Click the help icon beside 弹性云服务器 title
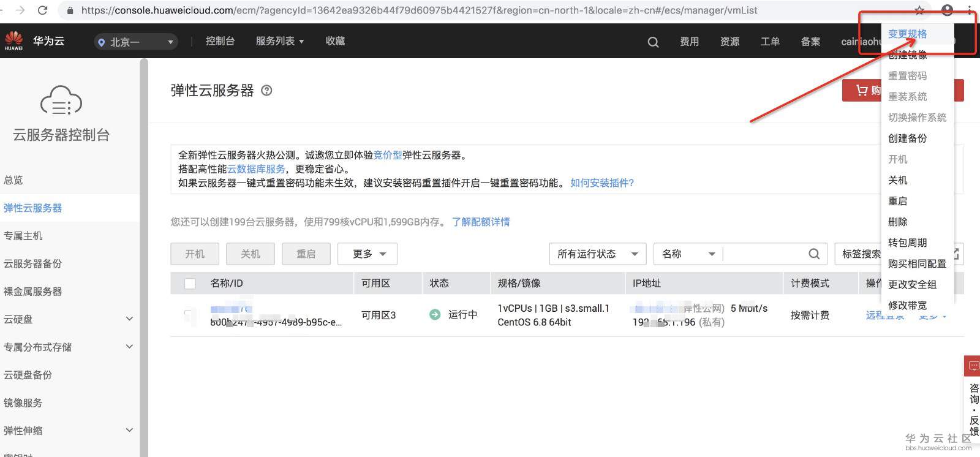Screen dimensions: 980x457 [x=266, y=91]
